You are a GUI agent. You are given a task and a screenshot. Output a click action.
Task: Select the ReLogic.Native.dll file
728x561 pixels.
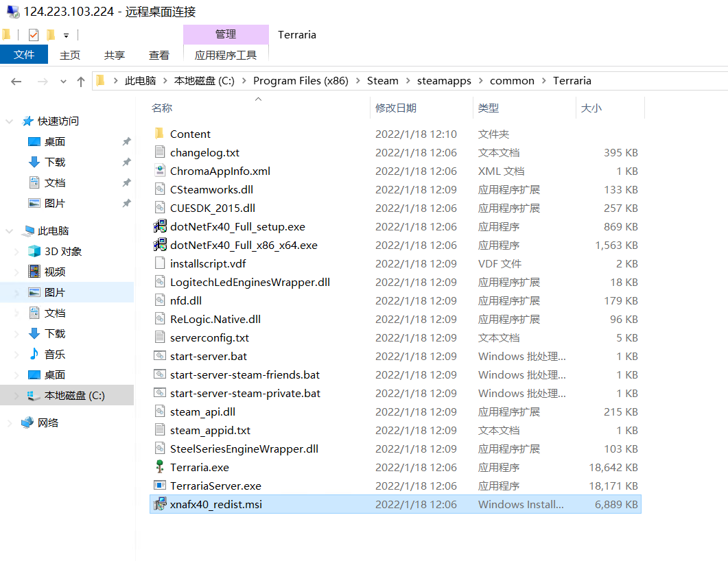coord(395,319)
